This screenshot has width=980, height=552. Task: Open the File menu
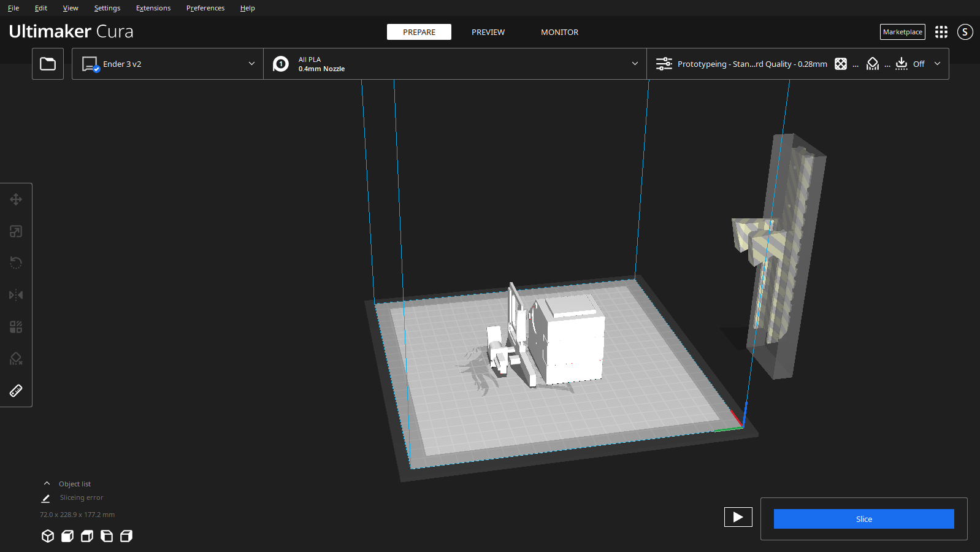(13, 8)
